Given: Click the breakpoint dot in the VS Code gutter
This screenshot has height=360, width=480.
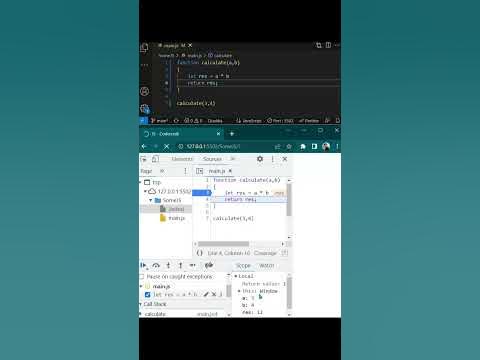Looking at the screenshot, I should click(166, 83).
